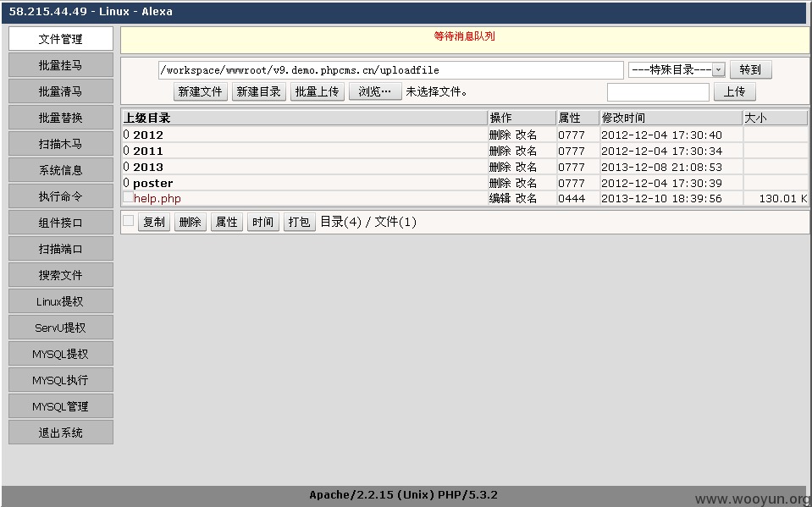Viewport: 812px width, 507px height.
Task: Click 退出系统 to log out
Action: 61,433
